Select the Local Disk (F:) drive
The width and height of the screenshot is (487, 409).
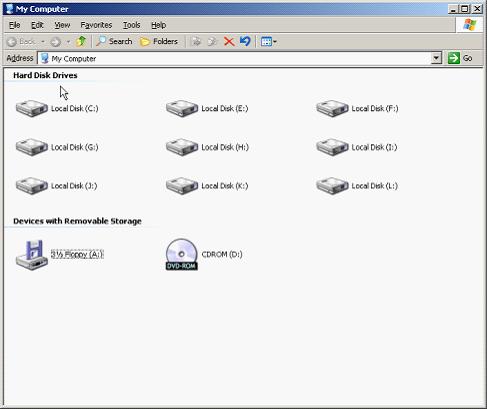[x=357, y=108]
